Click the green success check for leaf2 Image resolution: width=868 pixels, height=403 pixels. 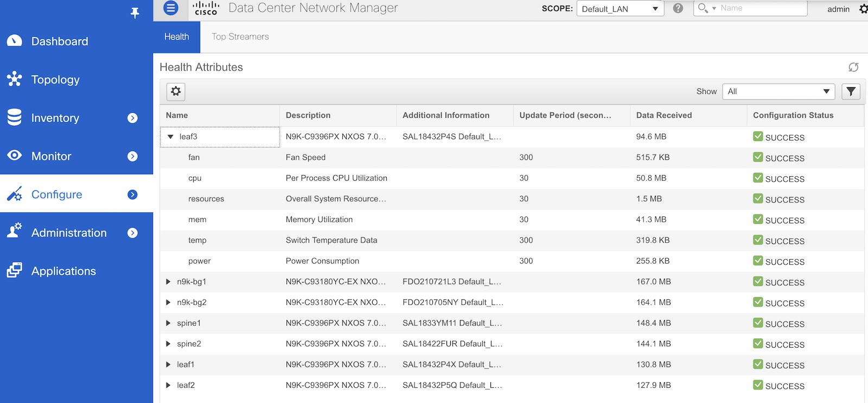click(758, 385)
